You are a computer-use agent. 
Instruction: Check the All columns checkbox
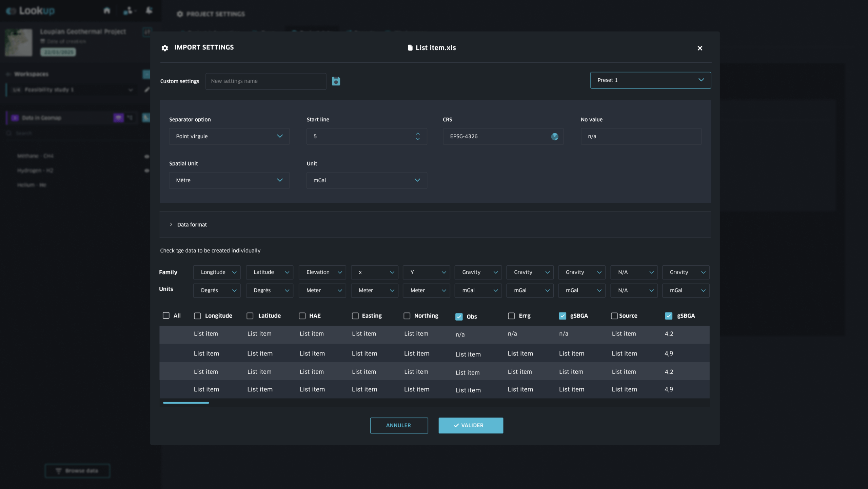click(166, 315)
